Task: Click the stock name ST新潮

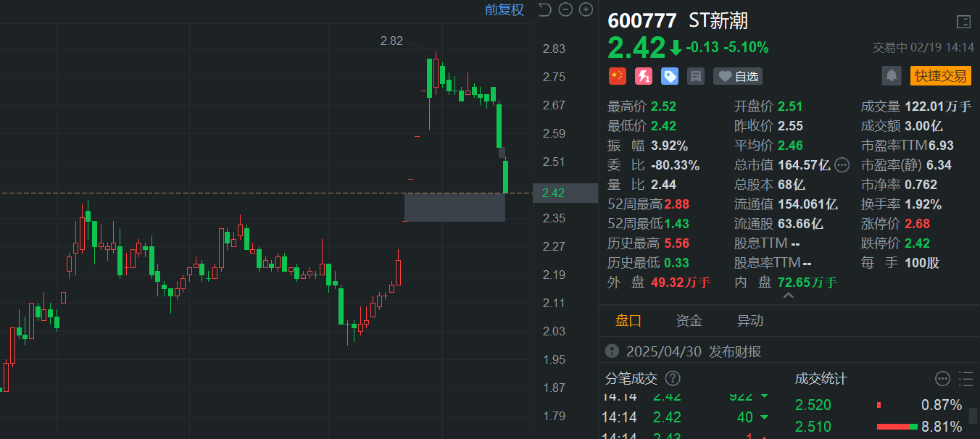Action: [719, 21]
